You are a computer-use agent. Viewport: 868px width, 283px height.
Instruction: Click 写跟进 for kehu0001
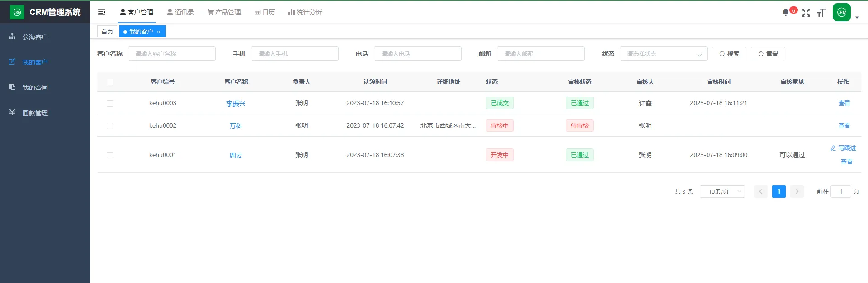pyautogui.click(x=843, y=148)
